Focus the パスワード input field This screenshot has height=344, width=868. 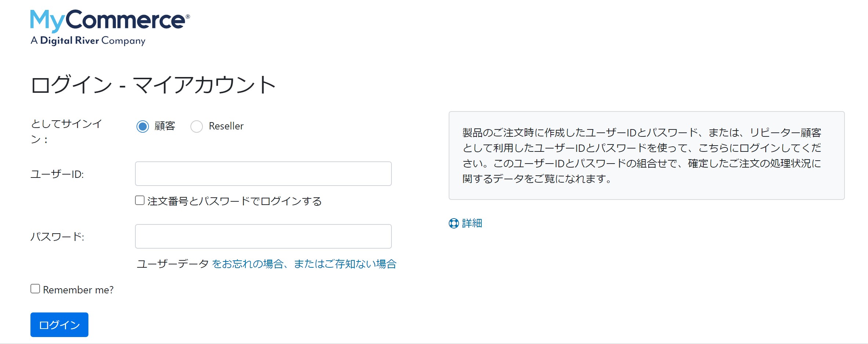pos(263,236)
